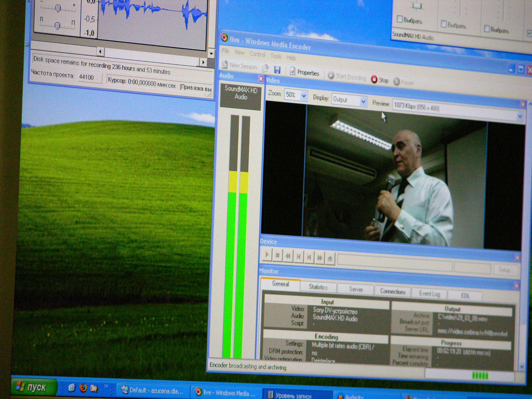Viewport: 532px width, 399px height.
Task: Switch to the live - Windows Media taskbar item
Action: [x=226, y=392]
